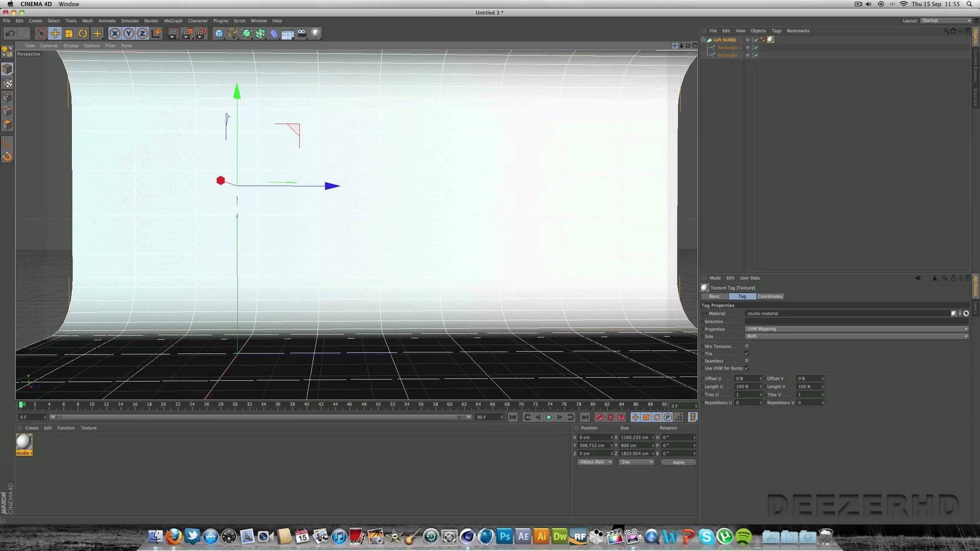Open the Object (Rel) coordinate dropdown
Viewport: 980px width, 551px height.
(x=595, y=462)
